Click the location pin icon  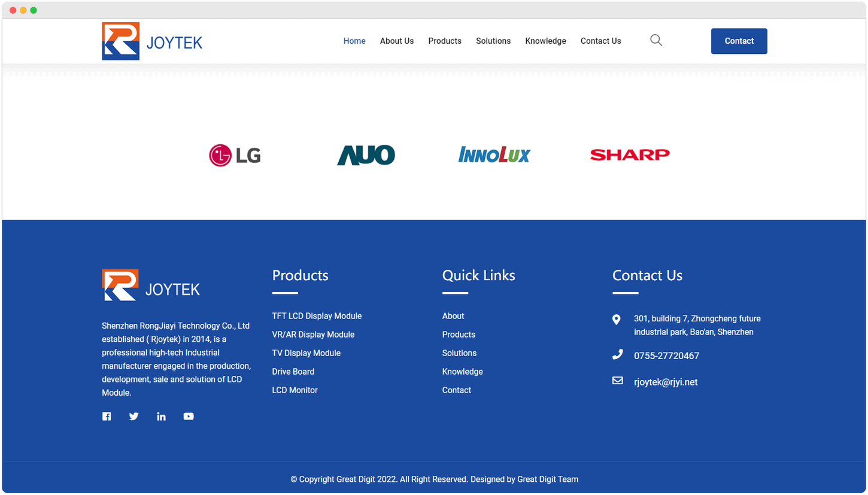point(617,320)
